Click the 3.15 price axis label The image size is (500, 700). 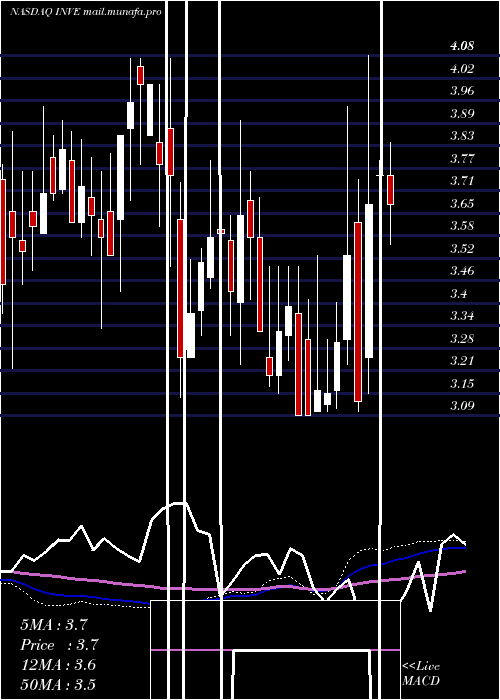point(462,383)
